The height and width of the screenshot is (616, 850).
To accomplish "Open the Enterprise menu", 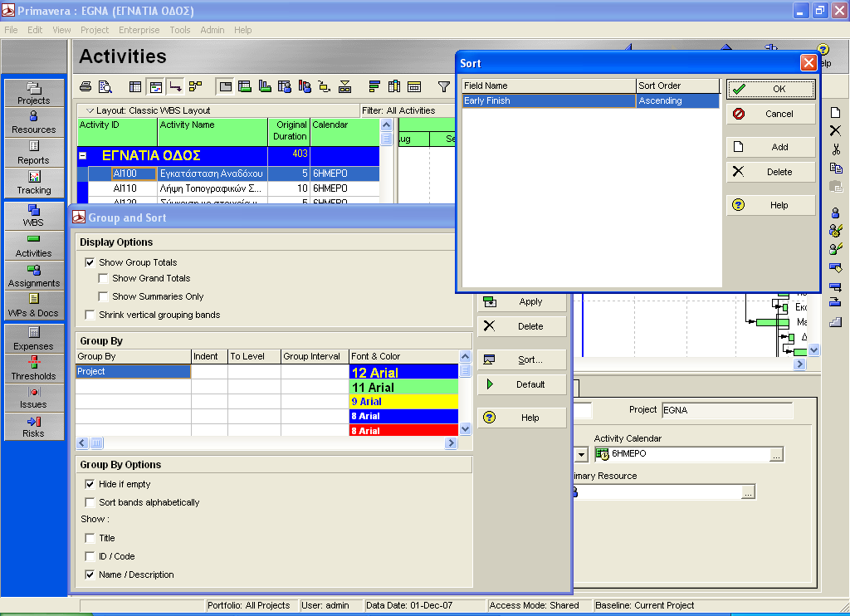I will pyautogui.click(x=139, y=30).
